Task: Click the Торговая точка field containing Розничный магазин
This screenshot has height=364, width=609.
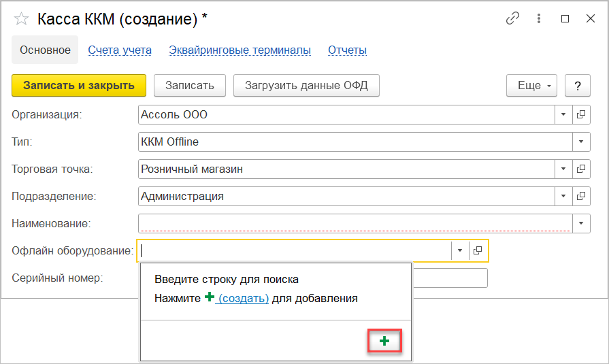Action: [x=346, y=169]
